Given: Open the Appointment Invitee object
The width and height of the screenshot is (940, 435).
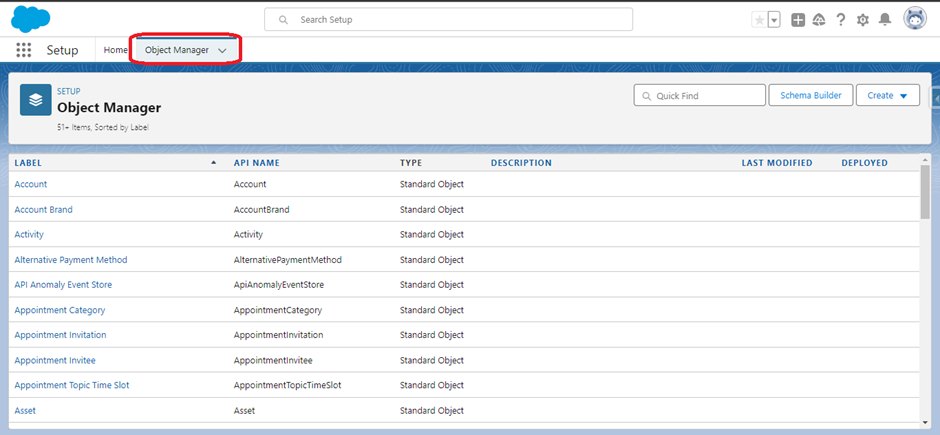Looking at the screenshot, I should (55, 361).
